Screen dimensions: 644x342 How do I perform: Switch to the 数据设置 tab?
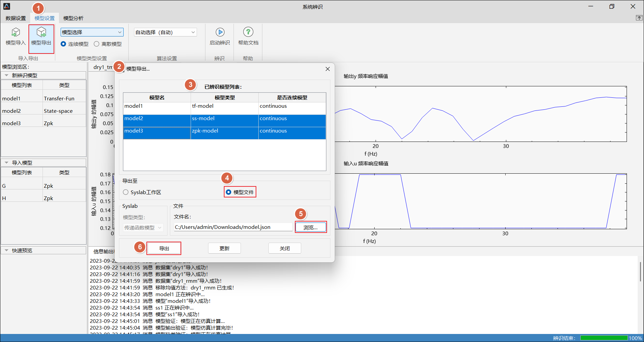click(x=16, y=18)
